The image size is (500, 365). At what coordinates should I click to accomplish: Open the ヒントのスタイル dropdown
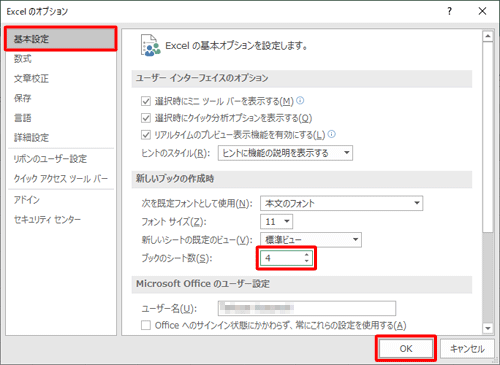point(285,153)
